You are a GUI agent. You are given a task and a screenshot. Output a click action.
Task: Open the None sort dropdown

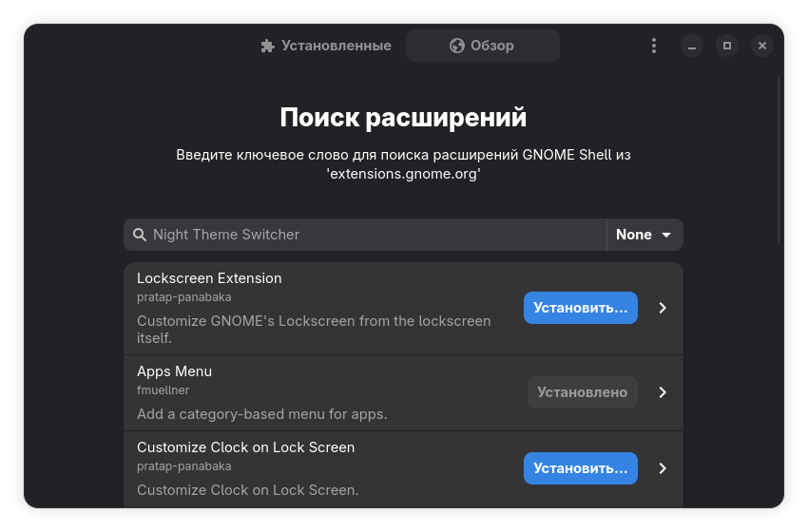point(644,235)
